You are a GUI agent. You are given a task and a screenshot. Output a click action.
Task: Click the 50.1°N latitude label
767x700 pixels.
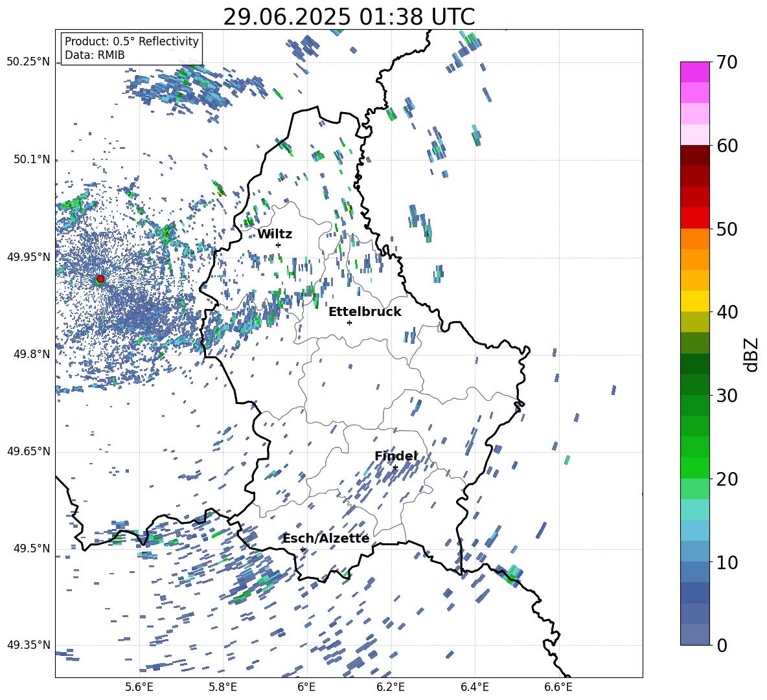[x=32, y=160]
